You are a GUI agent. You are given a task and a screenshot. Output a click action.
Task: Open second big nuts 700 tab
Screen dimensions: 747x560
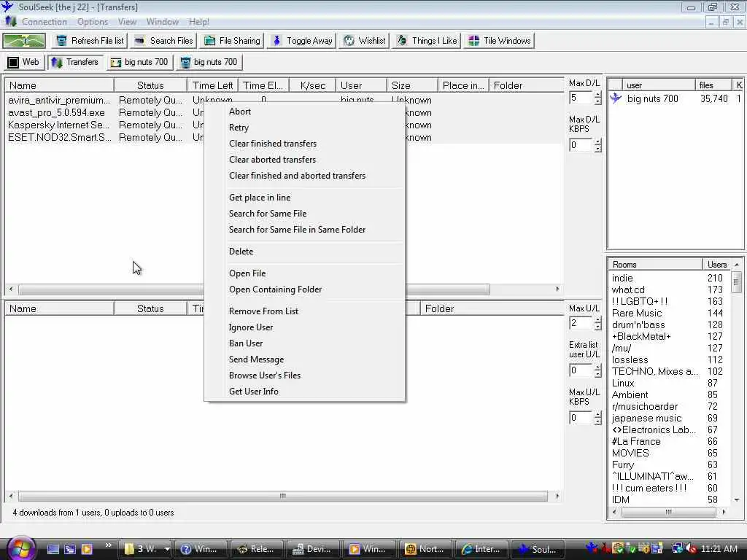tap(209, 62)
